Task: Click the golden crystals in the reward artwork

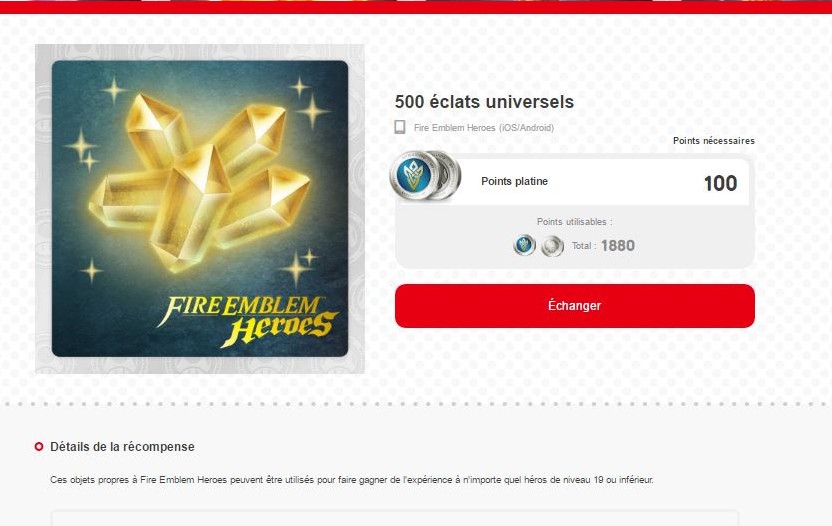Action: tap(199, 182)
